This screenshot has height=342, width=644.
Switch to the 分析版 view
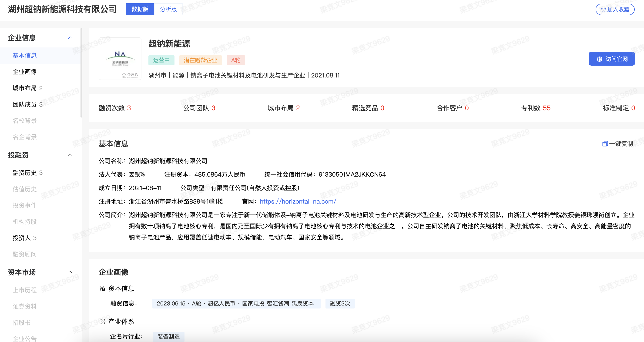point(168,9)
